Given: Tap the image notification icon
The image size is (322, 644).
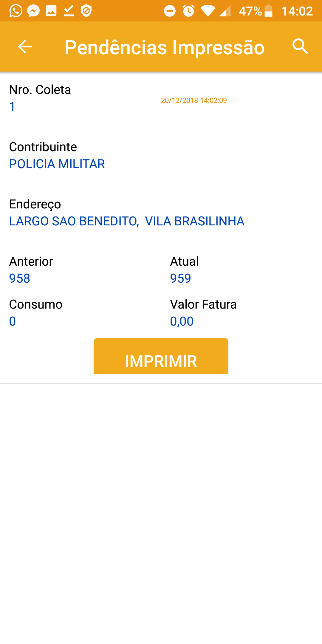Looking at the screenshot, I should pyautogui.click(x=51, y=11).
